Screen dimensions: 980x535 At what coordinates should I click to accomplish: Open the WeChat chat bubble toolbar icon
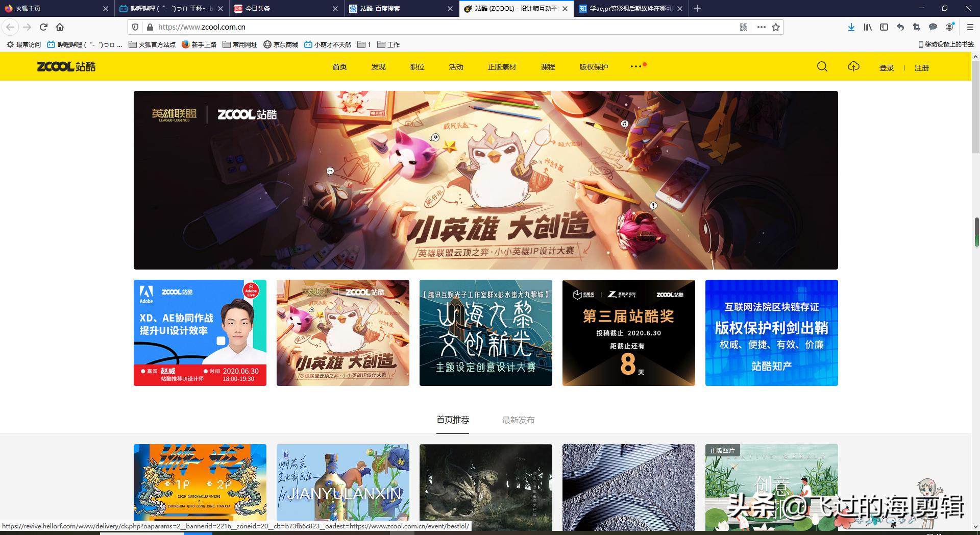pos(933,27)
